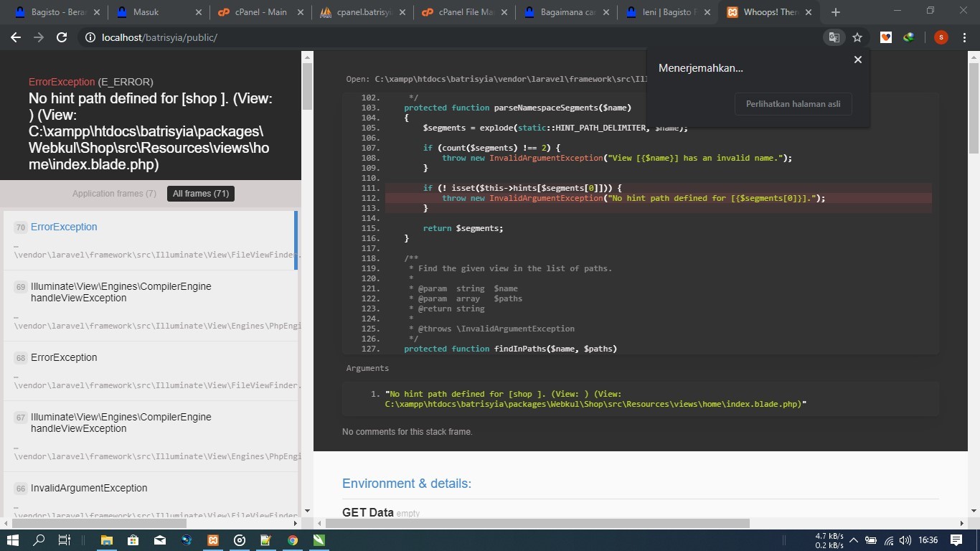The image size is (980, 551).
Task: Show hidden system tray icons
Action: [x=854, y=540]
